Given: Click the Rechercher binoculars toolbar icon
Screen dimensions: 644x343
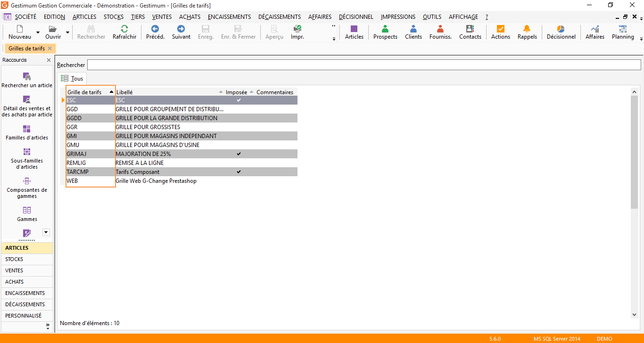Looking at the screenshot, I should point(91,29).
